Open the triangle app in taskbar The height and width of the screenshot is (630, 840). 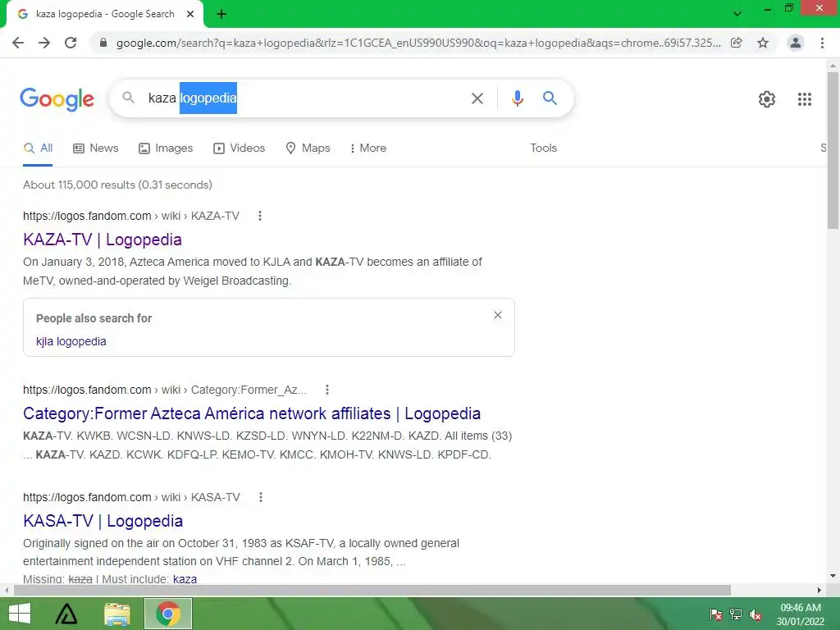click(66, 614)
